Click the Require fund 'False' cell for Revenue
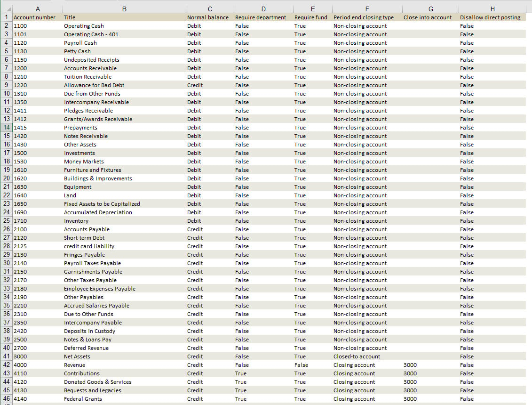532x405 pixels. pyautogui.click(x=301, y=365)
